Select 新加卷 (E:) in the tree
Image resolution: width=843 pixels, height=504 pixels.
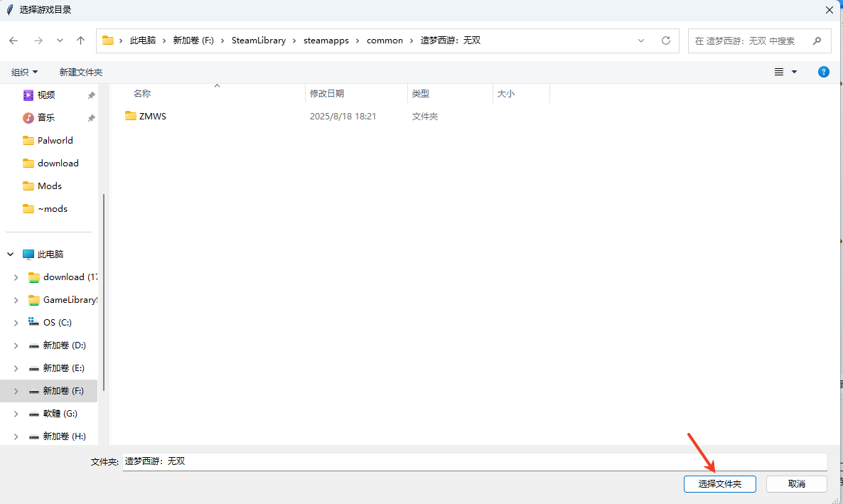click(63, 368)
